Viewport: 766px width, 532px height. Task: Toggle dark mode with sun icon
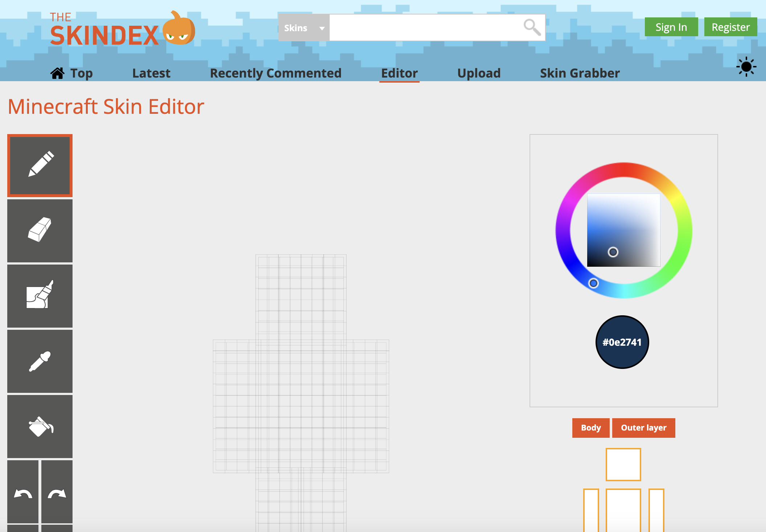746,67
